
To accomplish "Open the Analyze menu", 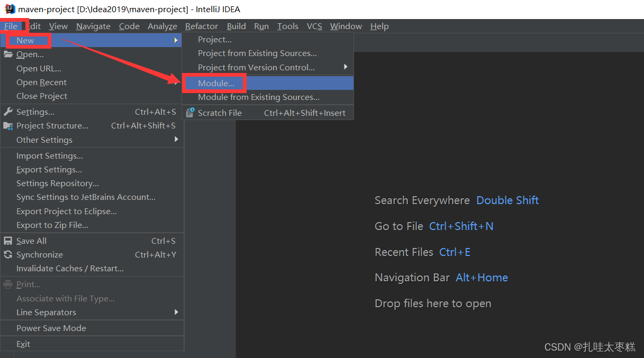I will point(162,26).
